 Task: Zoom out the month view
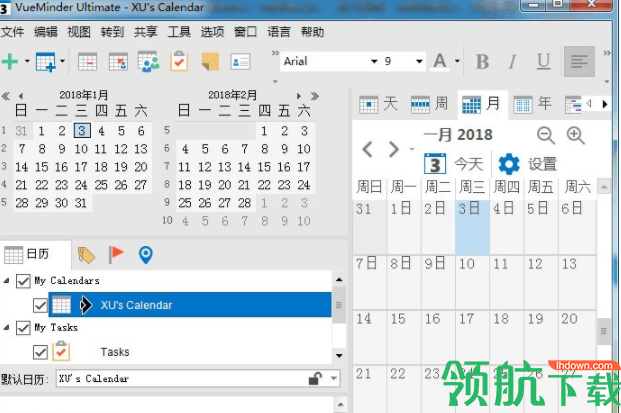click(x=546, y=135)
